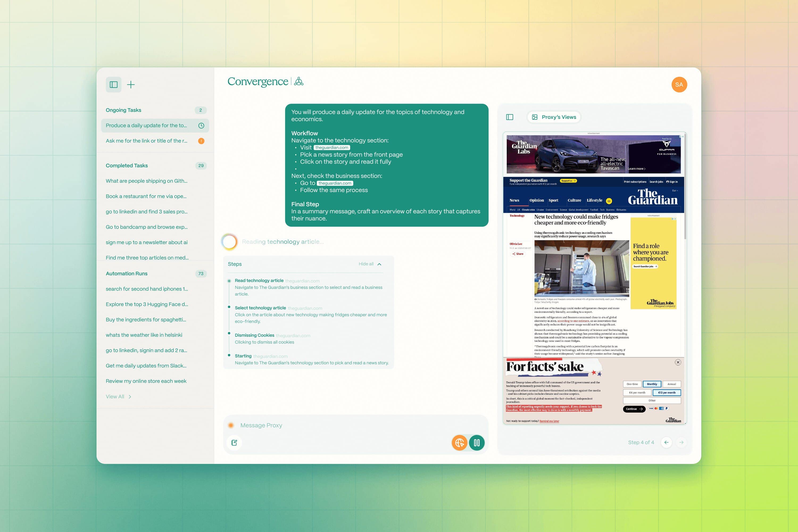
Task: Open the 'Produce a daily update' ongoing task
Action: (155, 126)
